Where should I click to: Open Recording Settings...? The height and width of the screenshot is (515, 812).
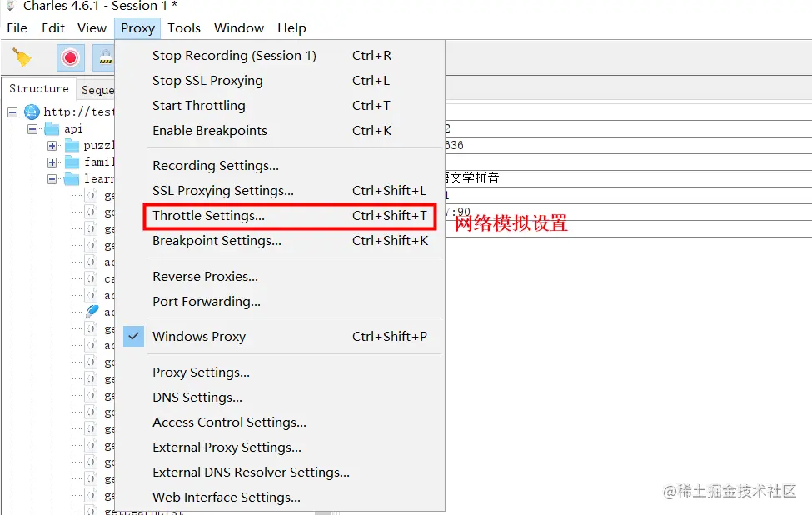pyautogui.click(x=280, y=165)
